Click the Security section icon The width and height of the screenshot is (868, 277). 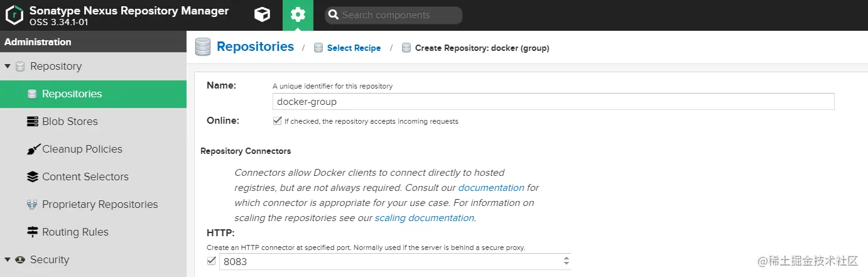[20, 260]
